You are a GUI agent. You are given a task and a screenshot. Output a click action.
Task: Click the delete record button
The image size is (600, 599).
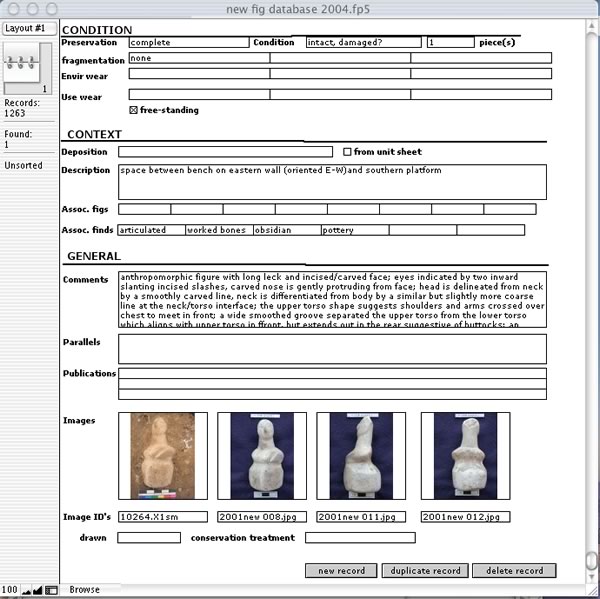point(514,571)
